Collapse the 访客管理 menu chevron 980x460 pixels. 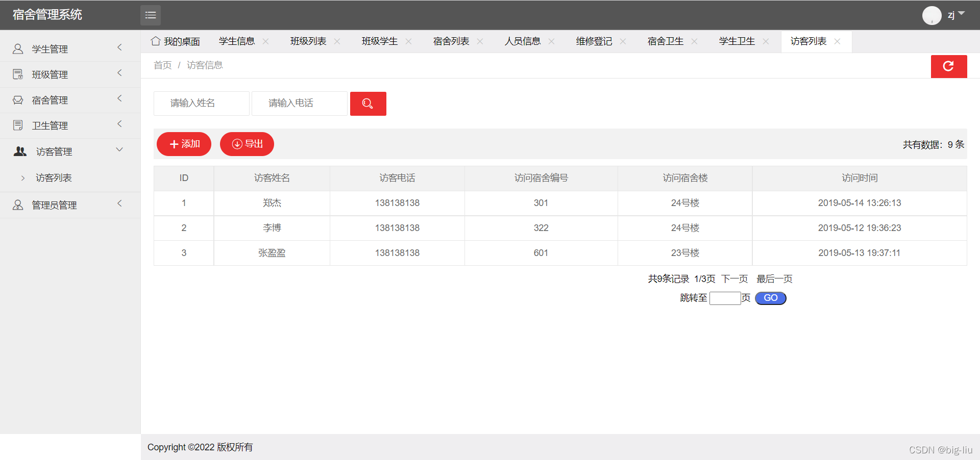coord(120,149)
